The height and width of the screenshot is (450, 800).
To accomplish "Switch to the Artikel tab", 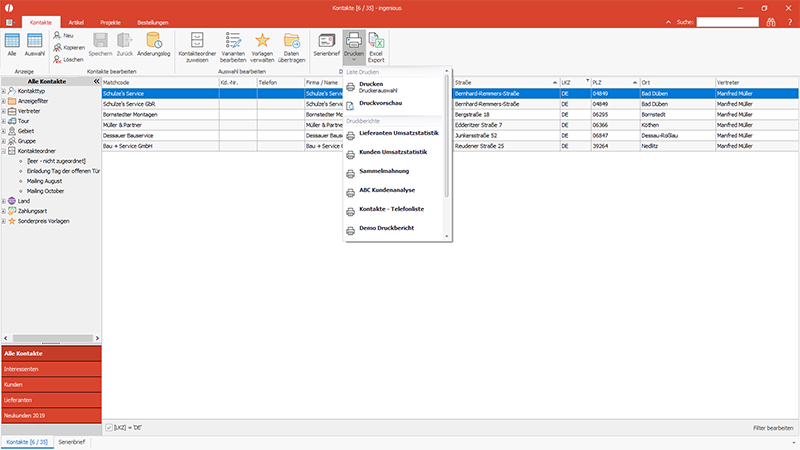I will (76, 22).
